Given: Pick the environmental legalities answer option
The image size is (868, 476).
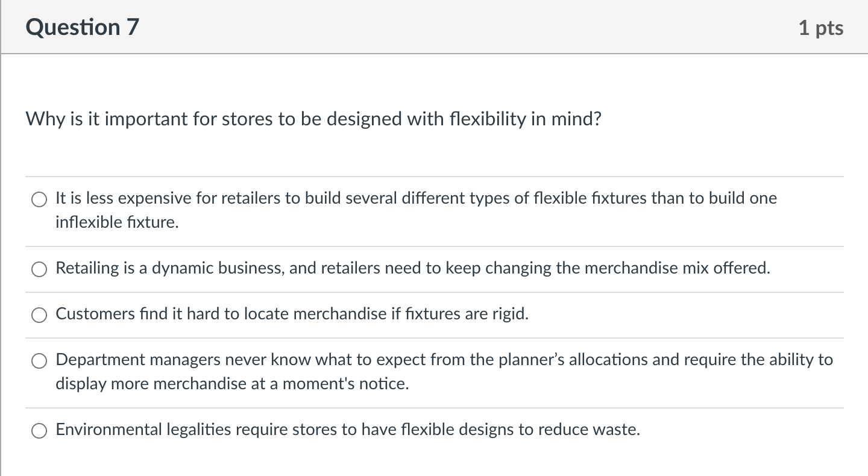Looking at the screenshot, I should [x=39, y=431].
